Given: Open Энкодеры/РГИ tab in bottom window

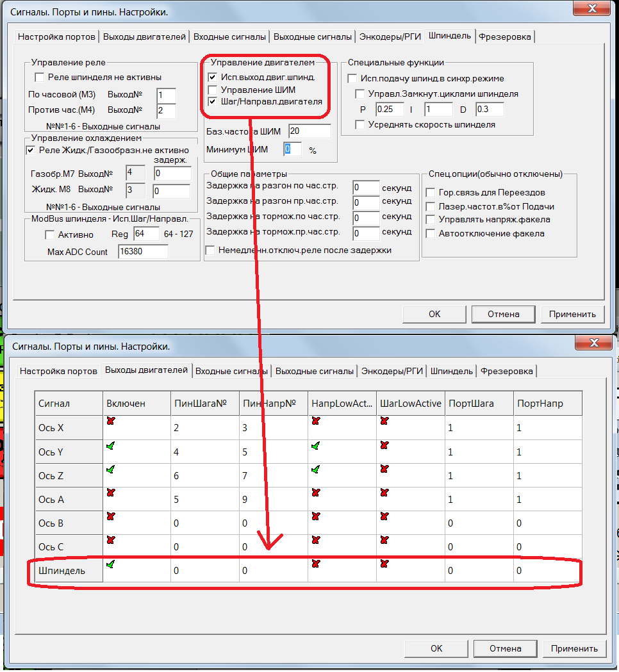Looking at the screenshot, I should (x=392, y=371).
